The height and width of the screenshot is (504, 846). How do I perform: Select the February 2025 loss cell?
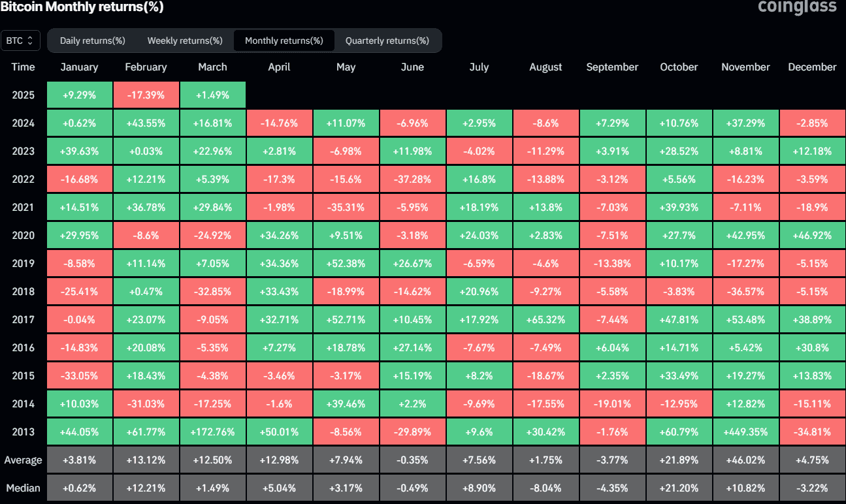(146, 94)
